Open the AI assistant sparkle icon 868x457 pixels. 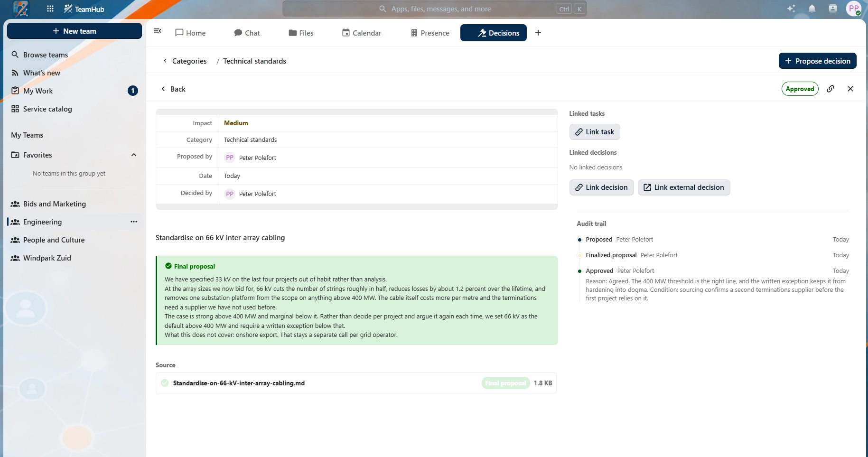click(x=791, y=9)
